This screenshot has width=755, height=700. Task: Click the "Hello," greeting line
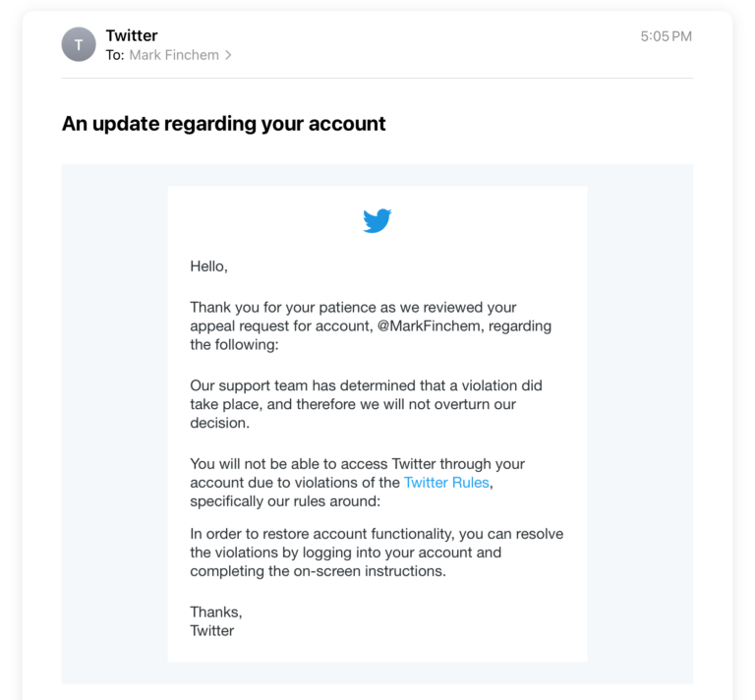click(x=209, y=266)
